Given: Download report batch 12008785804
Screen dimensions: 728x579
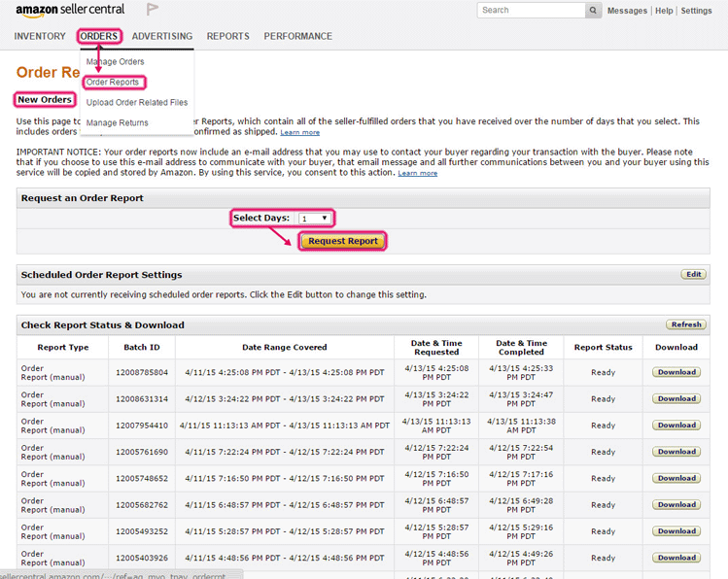Looking at the screenshot, I should coord(676,372).
